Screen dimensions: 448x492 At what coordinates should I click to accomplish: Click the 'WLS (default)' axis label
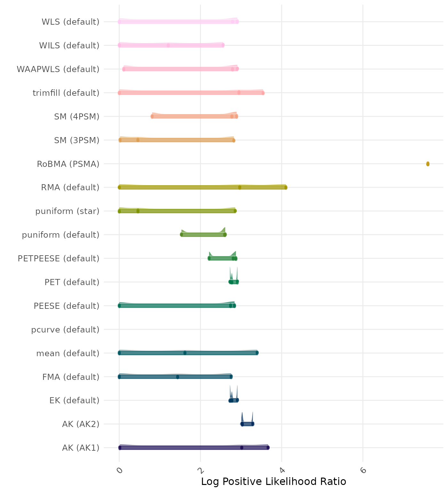[x=70, y=22]
